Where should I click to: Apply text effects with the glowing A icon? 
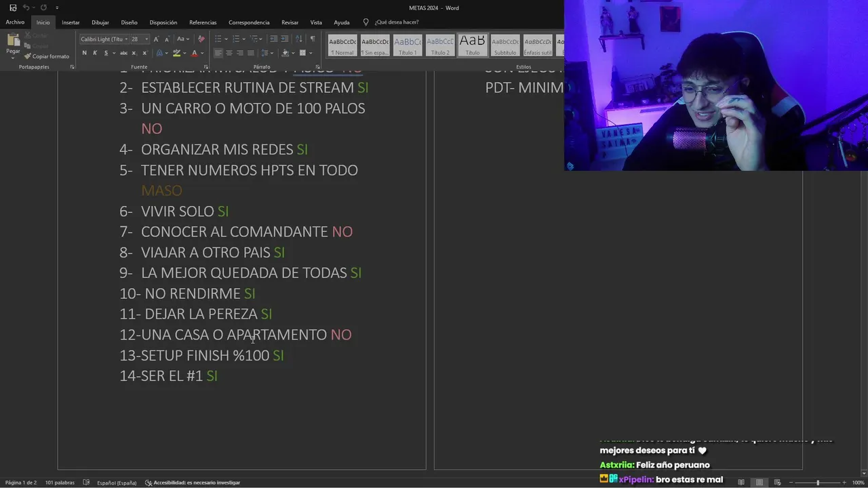pyautogui.click(x=159, y=53)
